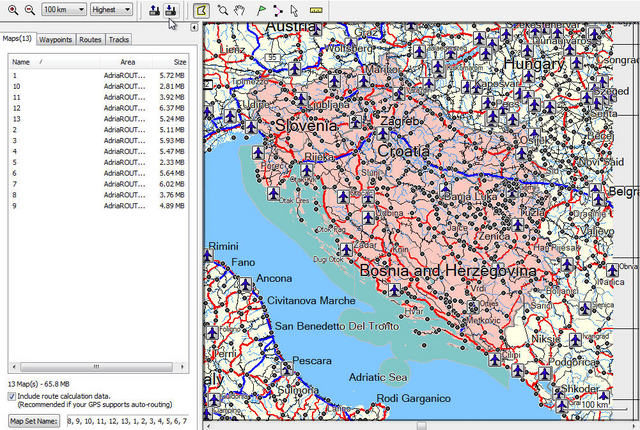The image size is (640, 430).
Task: Select map 11 sized 3.92 MB
Action: [x=98, y=97]
